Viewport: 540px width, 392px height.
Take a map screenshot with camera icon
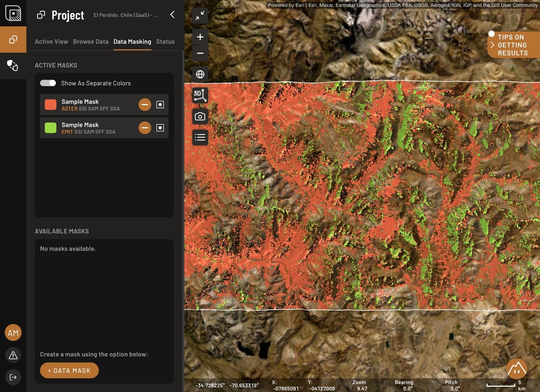click(200, 116)
